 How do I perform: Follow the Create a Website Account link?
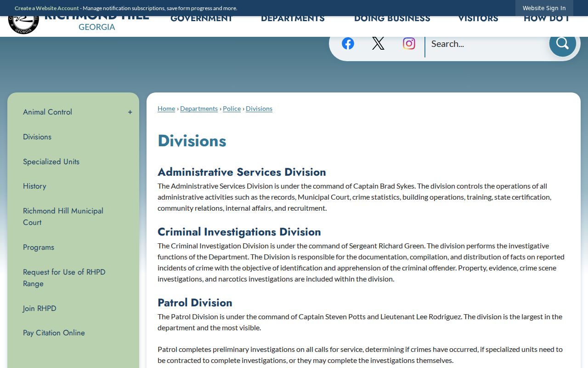(x=47, y=8)
